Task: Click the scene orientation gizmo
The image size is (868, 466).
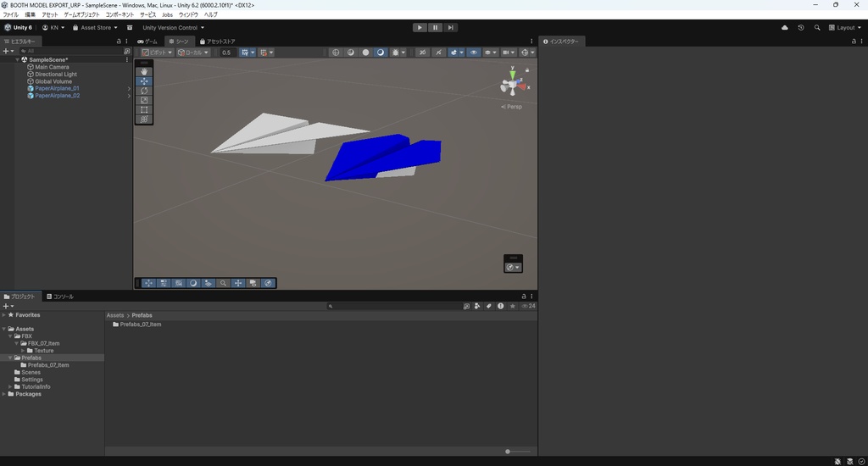Action: [x=513, y=85]
